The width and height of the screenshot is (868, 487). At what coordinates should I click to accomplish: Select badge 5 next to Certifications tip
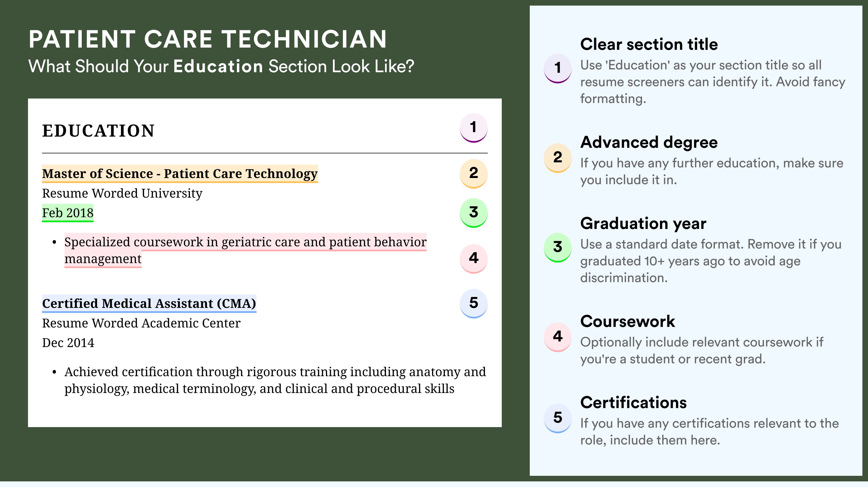[558, 418]
